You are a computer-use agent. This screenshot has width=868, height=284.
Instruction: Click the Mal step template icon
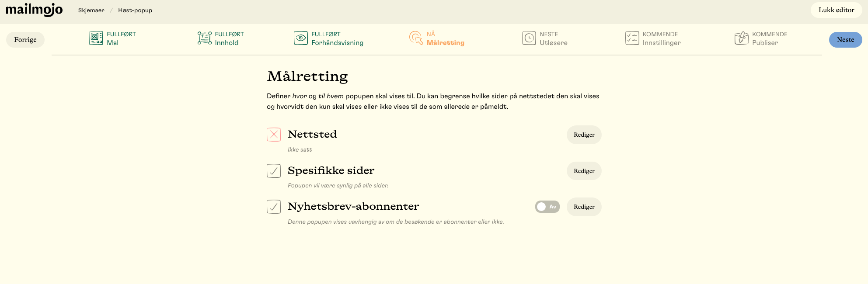click(x=96, y=38)
